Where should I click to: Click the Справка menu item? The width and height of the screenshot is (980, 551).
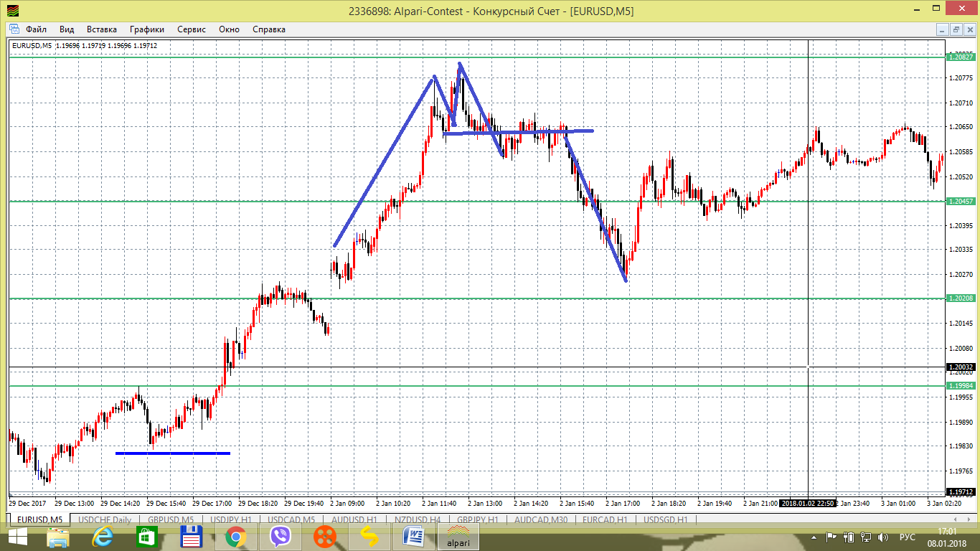(x=269, y=29)
